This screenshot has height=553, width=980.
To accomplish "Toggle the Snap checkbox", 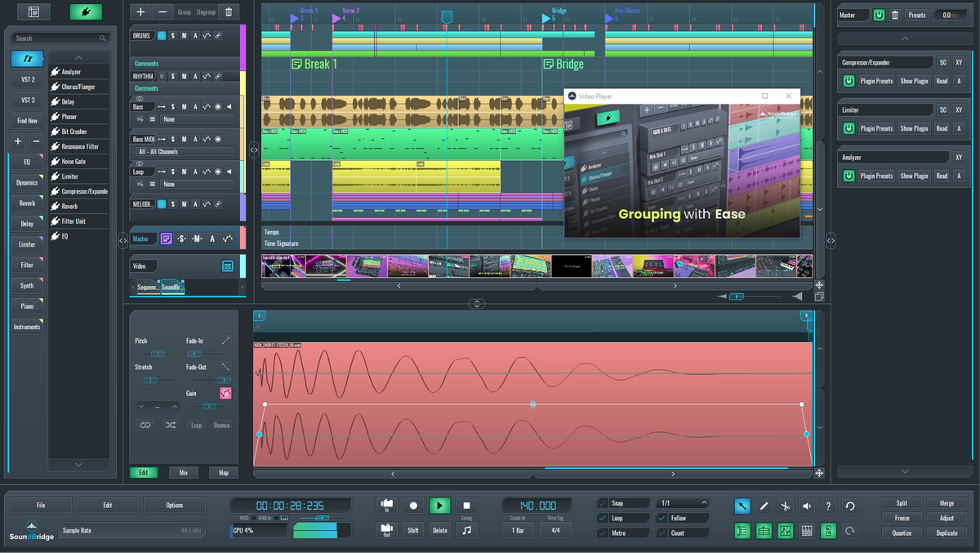I will (x=603, y=503).
